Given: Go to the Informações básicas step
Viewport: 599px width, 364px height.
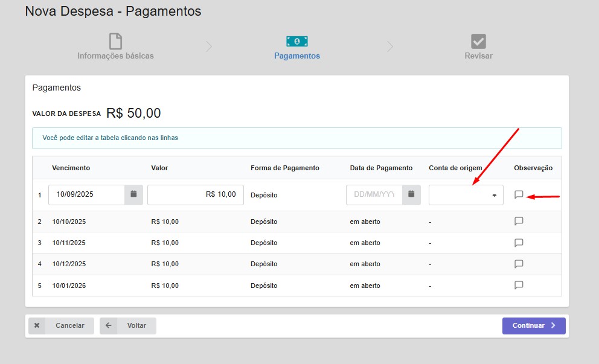Looking at the screenshot, I should pyautogui.click(x=115, y=56).
